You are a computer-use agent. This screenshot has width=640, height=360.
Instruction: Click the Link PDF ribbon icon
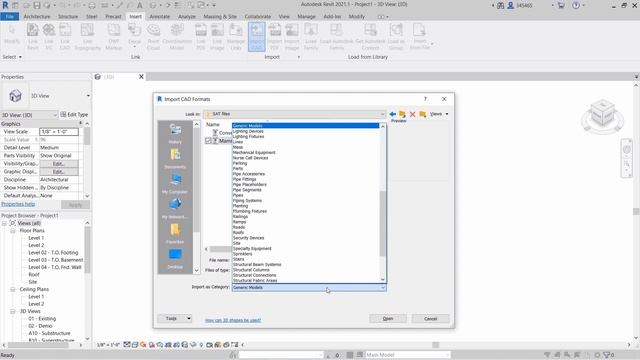201,37
